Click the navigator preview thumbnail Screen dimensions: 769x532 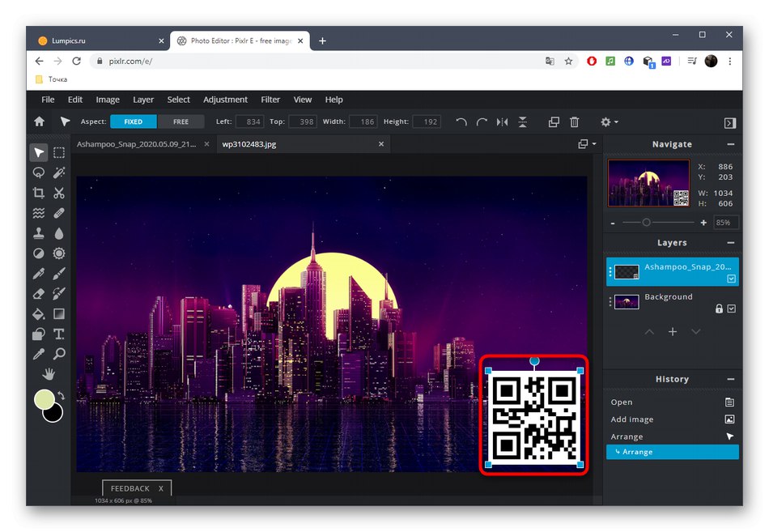(x=648, y=183)
